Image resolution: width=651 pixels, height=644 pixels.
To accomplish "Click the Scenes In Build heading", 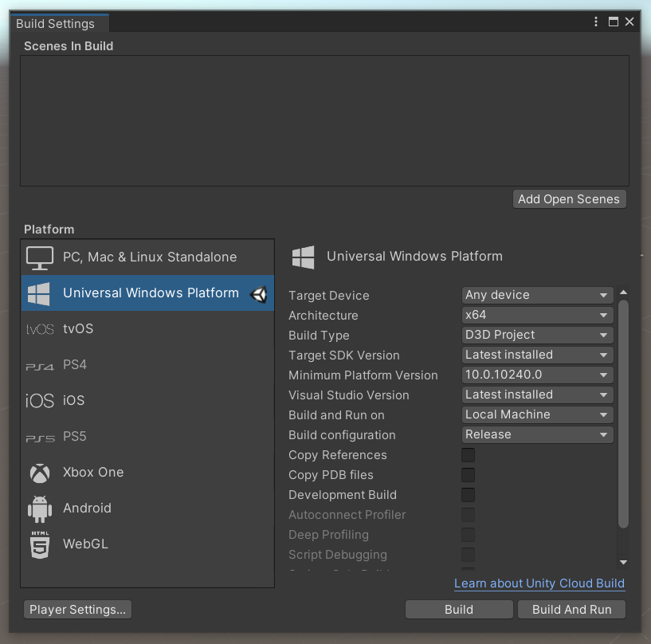I will pos(69,46).
